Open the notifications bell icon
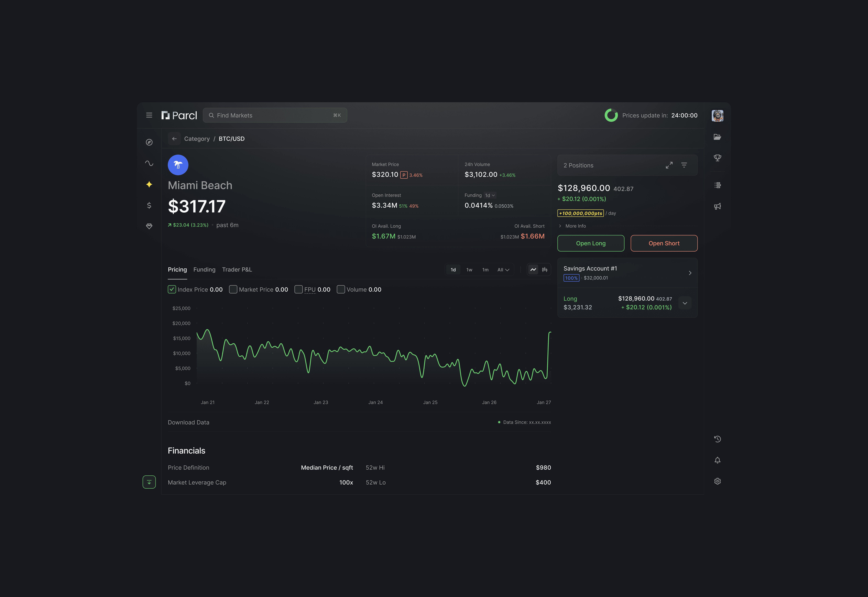This screenshot has height=597, width=868. (717, 460)
